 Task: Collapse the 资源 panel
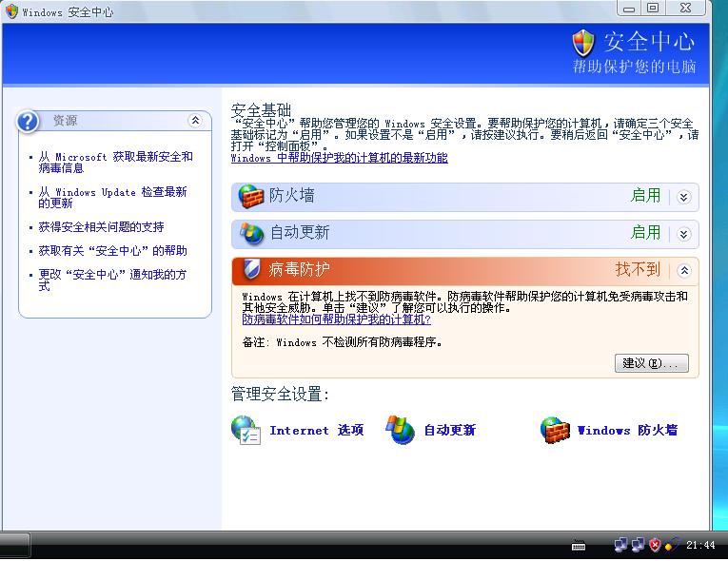click(195, 121)
